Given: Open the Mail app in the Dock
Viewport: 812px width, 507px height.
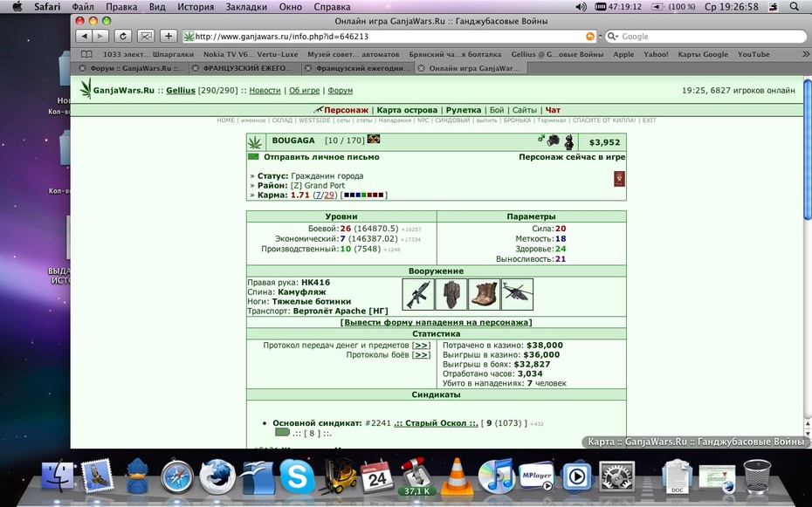Looking at the screenshot, I should [98, 476].
